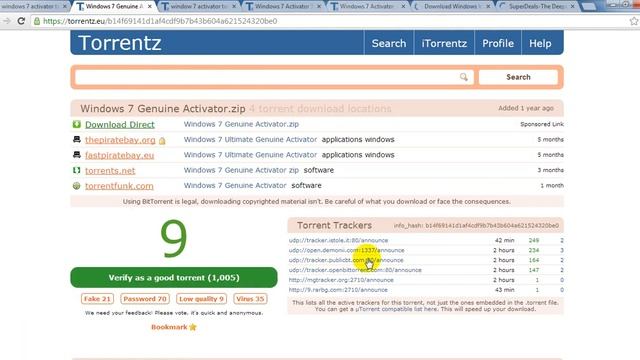Click the fastpiratebay.eu ship icon
This screenshot has width=640, height=360.
76,155
